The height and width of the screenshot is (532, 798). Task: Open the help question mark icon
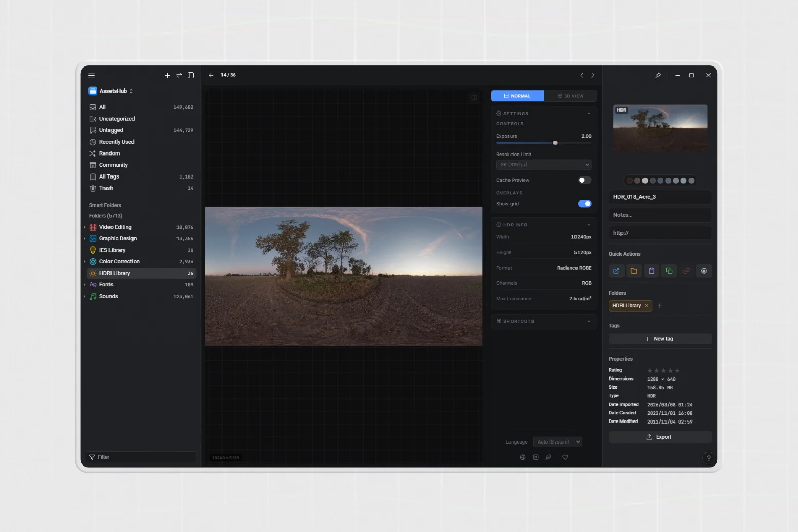pyautogui.click(x=708, y=458)
